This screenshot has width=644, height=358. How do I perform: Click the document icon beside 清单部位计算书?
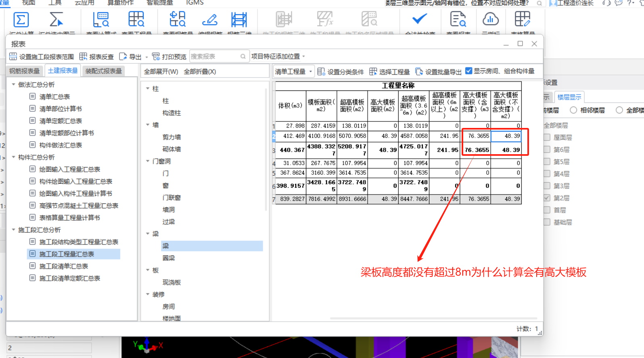coord(33,109)
